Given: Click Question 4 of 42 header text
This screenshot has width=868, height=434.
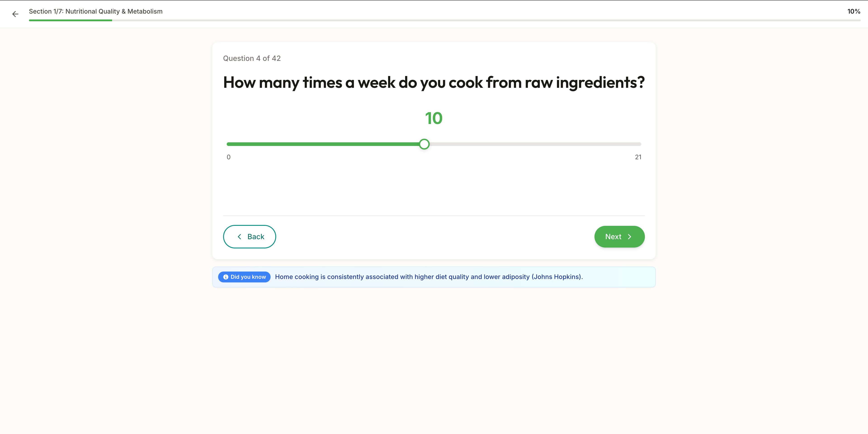Looking at the screenshot, I should (x=252, y=58).
